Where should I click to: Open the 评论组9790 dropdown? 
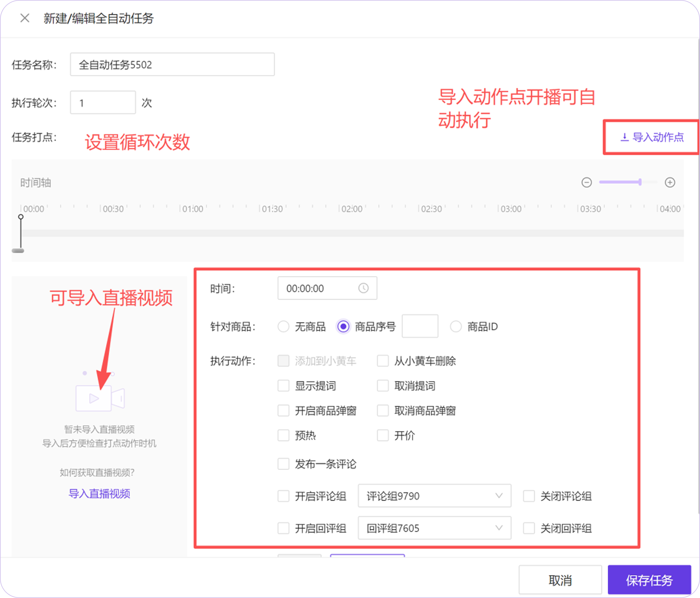[x=434, y=496]
